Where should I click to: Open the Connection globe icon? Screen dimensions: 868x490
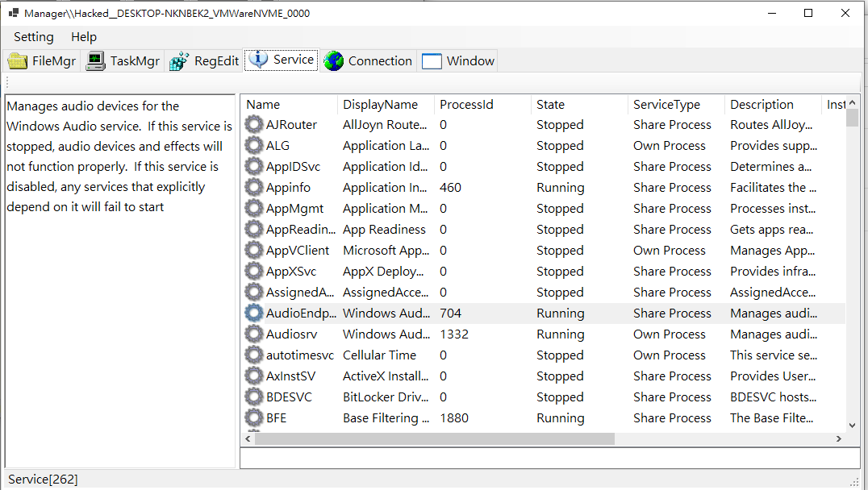click(x=334, y=60)
